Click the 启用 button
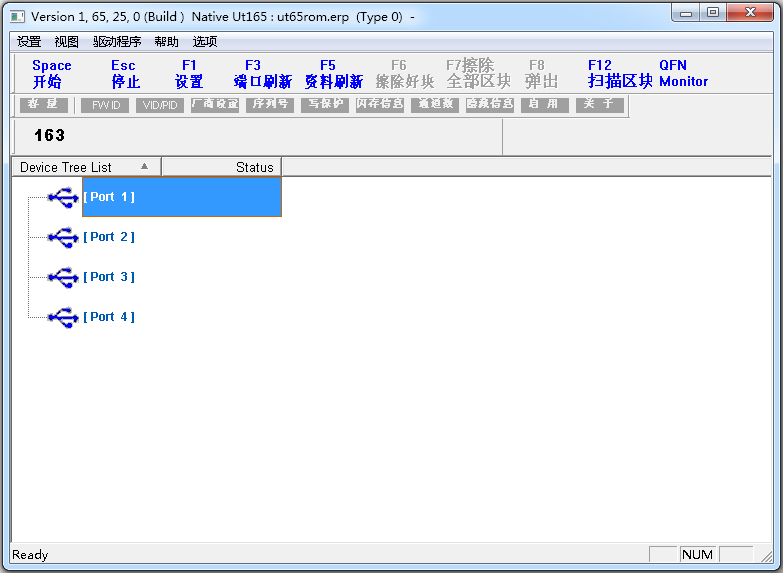 click(545, 104)
